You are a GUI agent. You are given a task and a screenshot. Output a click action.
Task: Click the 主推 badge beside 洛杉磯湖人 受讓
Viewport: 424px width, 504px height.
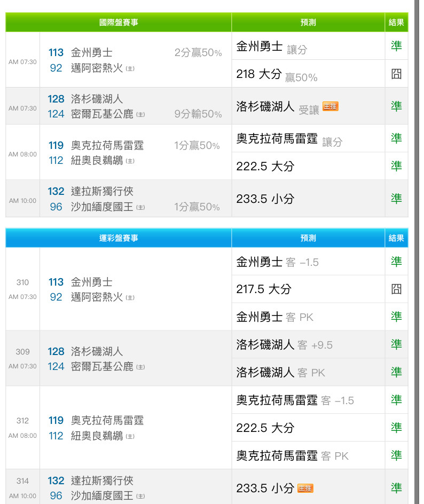pyautogui.click(x=330, y=106)
